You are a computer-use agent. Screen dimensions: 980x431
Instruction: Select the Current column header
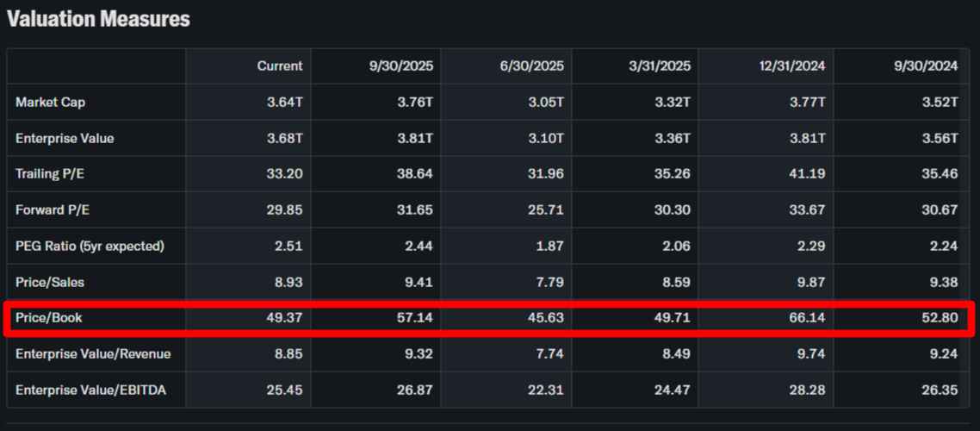pyautogui.click(x=279, y=66)
